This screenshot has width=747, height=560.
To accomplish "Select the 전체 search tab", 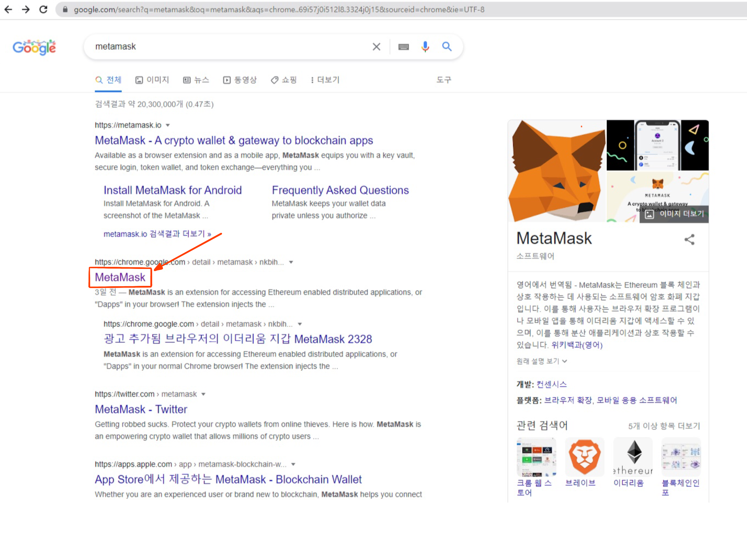I will (x=108, y=80).
